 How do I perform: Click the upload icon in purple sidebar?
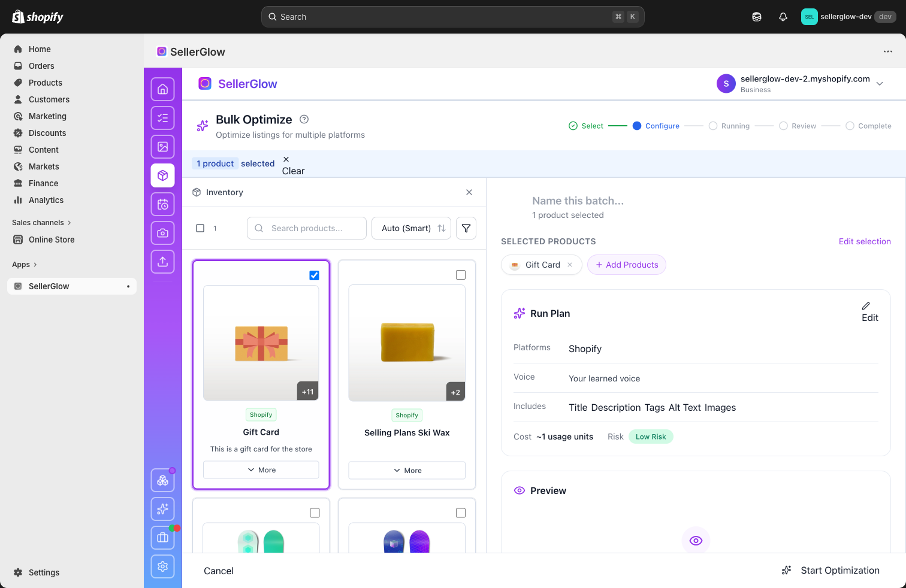(x=162, y=262)
